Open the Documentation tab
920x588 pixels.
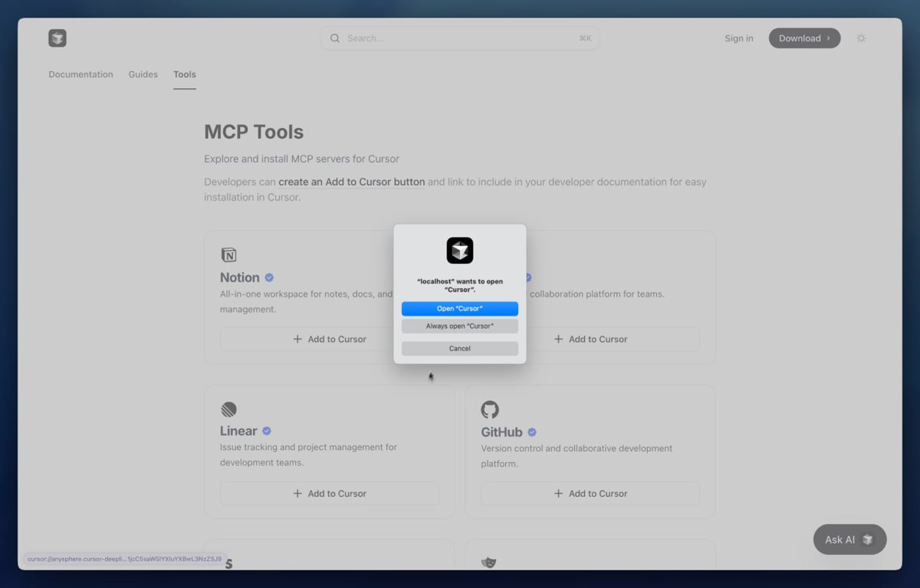80,74
